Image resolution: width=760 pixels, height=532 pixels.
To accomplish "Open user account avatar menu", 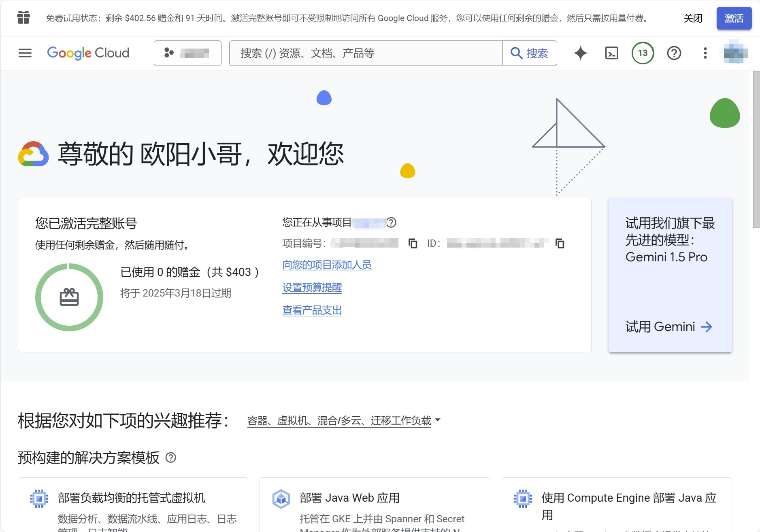I will click(735, 53).
